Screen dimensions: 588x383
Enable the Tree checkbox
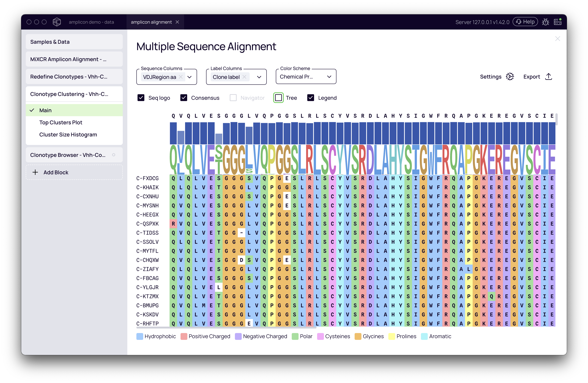[x=278, y=98]
